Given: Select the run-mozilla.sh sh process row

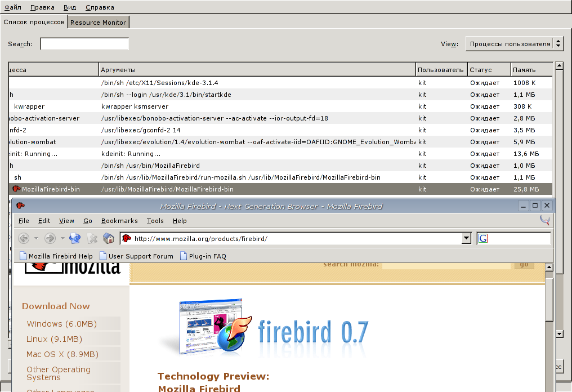Looking at the screenshot, I should tap(280, 177).
